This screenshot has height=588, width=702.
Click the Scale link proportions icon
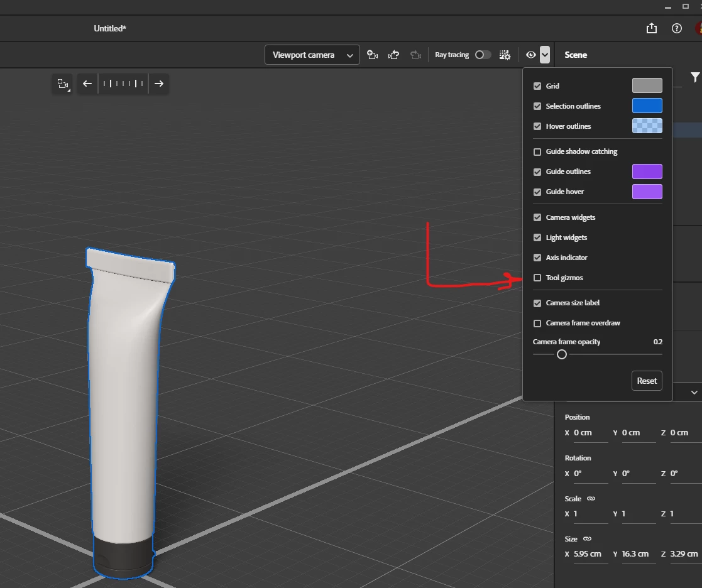click(x=591, y=499)
